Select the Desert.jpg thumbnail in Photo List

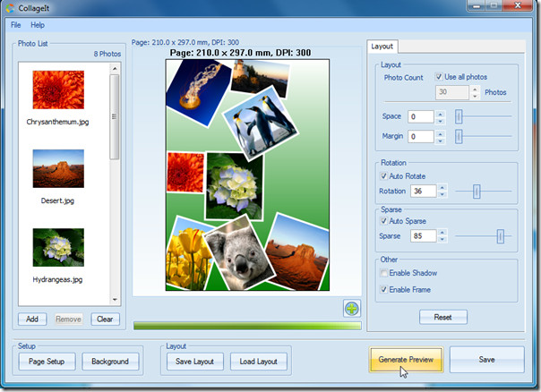pos(58,168)
